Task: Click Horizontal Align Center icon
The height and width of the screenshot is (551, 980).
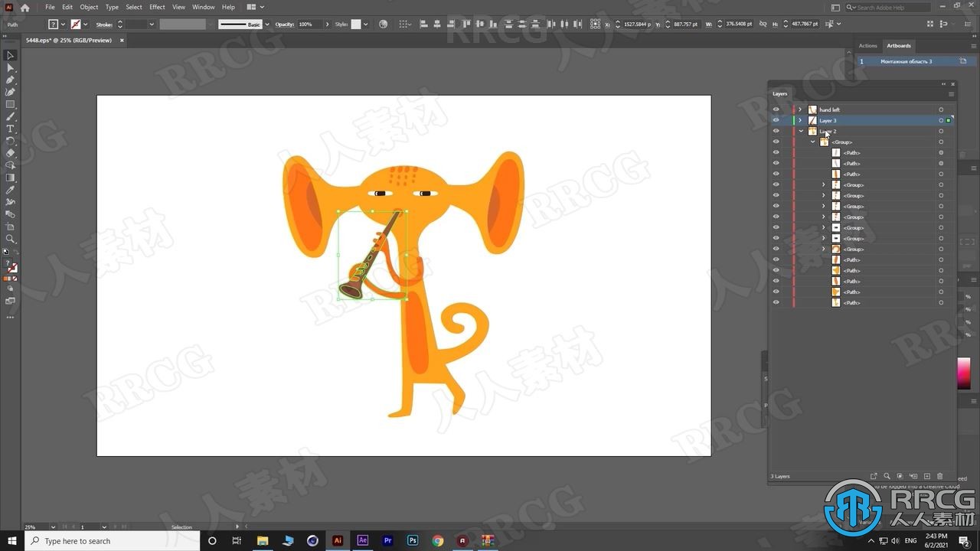Action: (436, 24)
